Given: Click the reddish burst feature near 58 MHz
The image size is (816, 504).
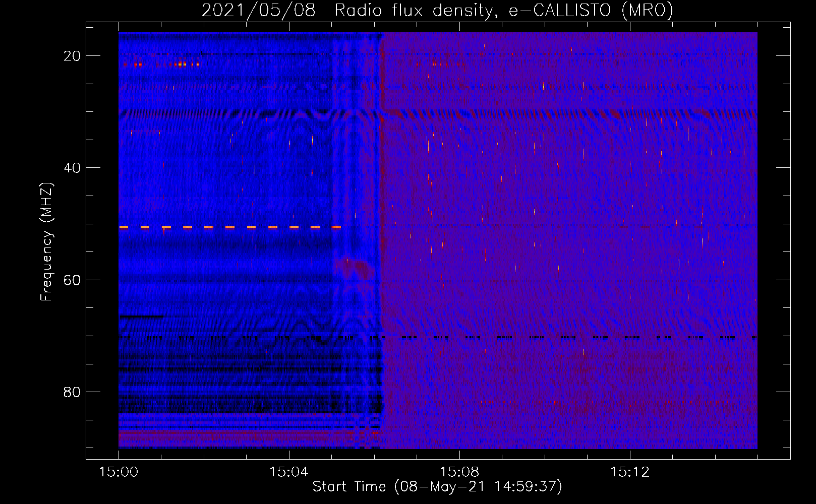Looking at the screenshot, I should coord(356,269).
